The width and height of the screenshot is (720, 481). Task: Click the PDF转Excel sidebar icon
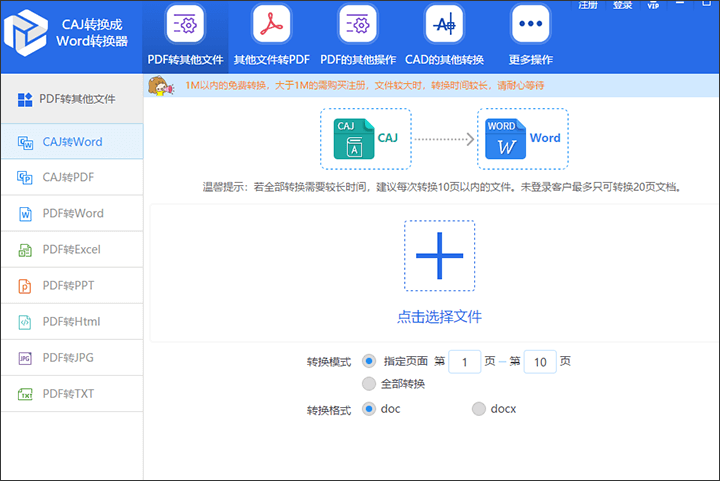click(25, 250)
